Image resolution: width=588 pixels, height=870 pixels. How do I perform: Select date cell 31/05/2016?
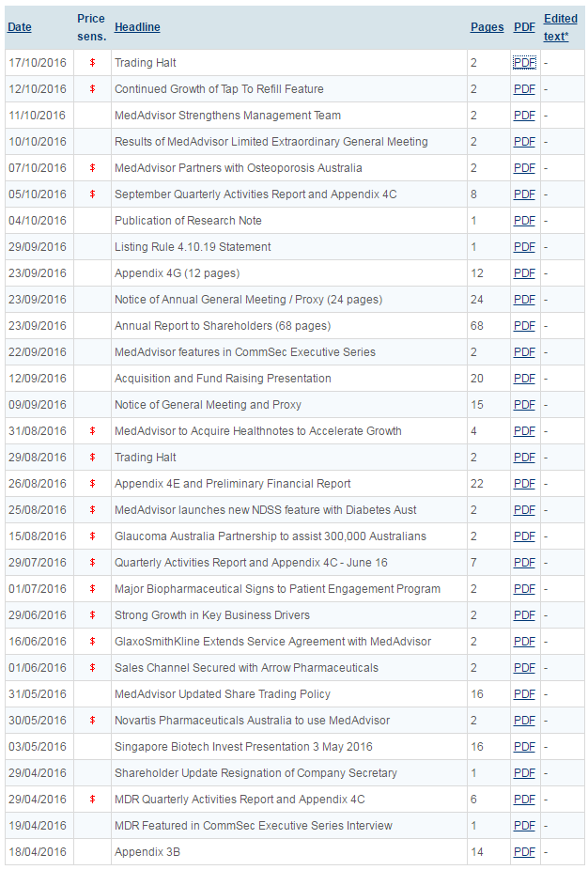(x=38, y=694)
